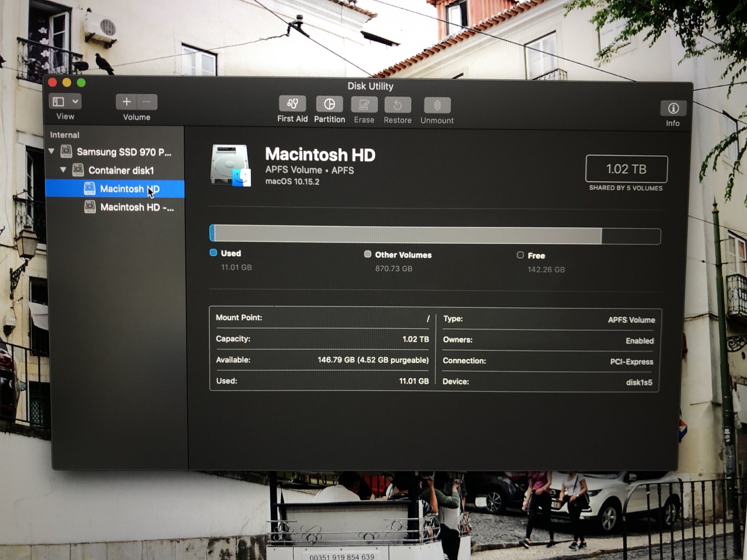This screenshot has height=560, width=747.
Task: Add a new volume with plus
Action: click(x=127, y=102)
